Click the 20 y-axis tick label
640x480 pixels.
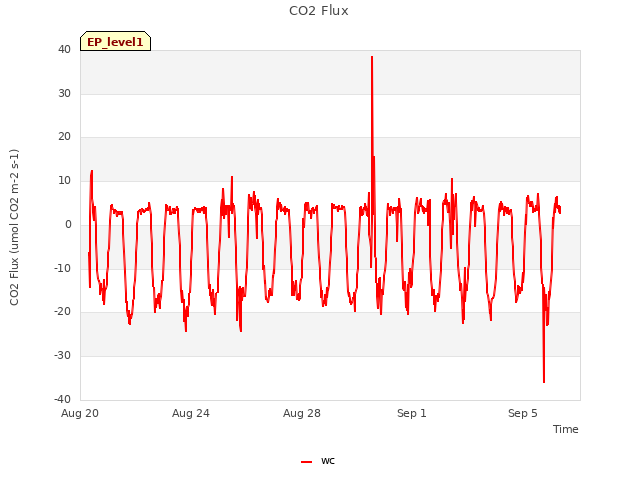tap(64, 137)
